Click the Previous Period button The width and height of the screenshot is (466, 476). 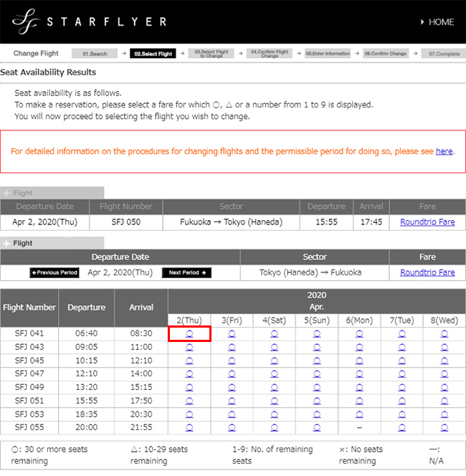[x=54, y=272]
